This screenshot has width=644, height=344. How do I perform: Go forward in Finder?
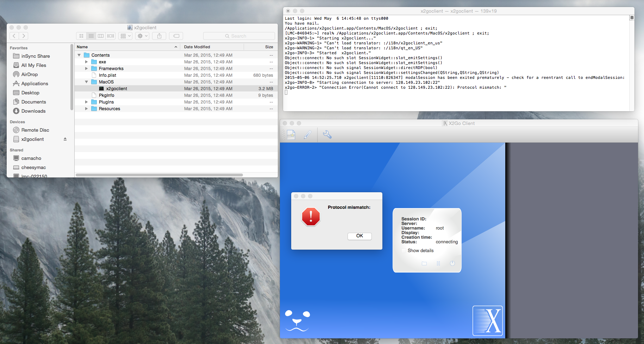click(x=24, y=36)
